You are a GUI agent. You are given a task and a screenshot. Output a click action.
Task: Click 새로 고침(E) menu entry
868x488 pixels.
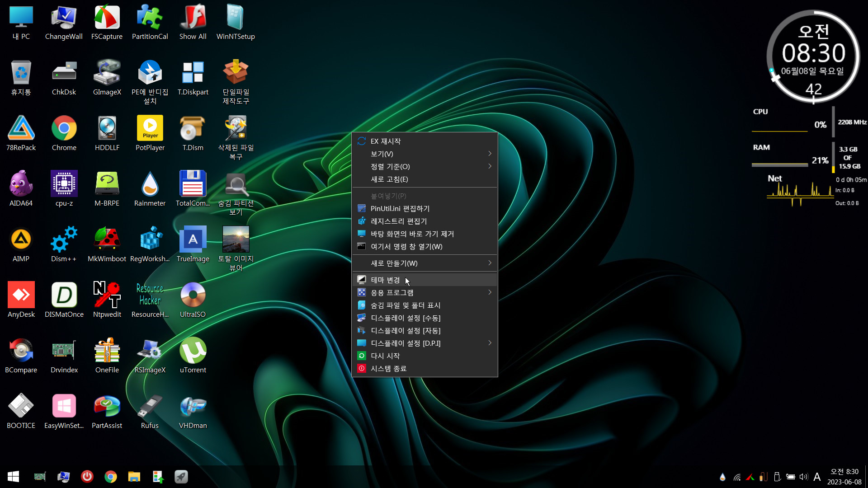425,179
